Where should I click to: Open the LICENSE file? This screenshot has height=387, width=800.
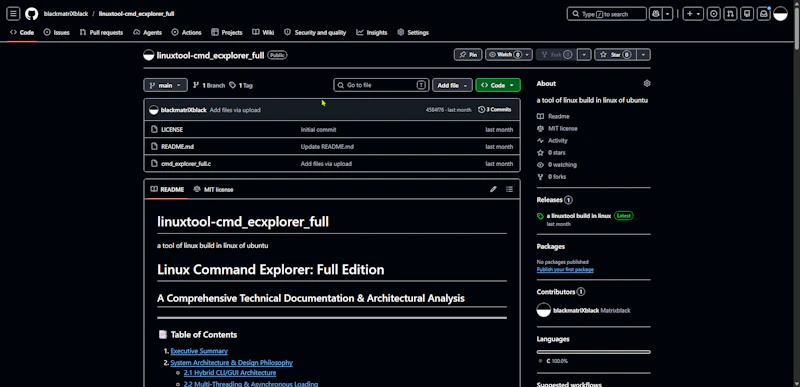(172, 130)
